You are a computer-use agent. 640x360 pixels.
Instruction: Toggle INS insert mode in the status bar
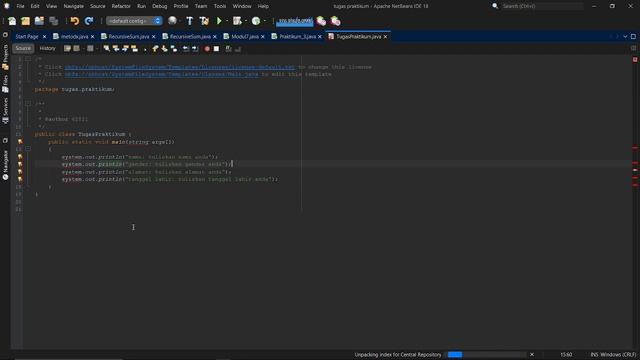(x=594, y=355)
